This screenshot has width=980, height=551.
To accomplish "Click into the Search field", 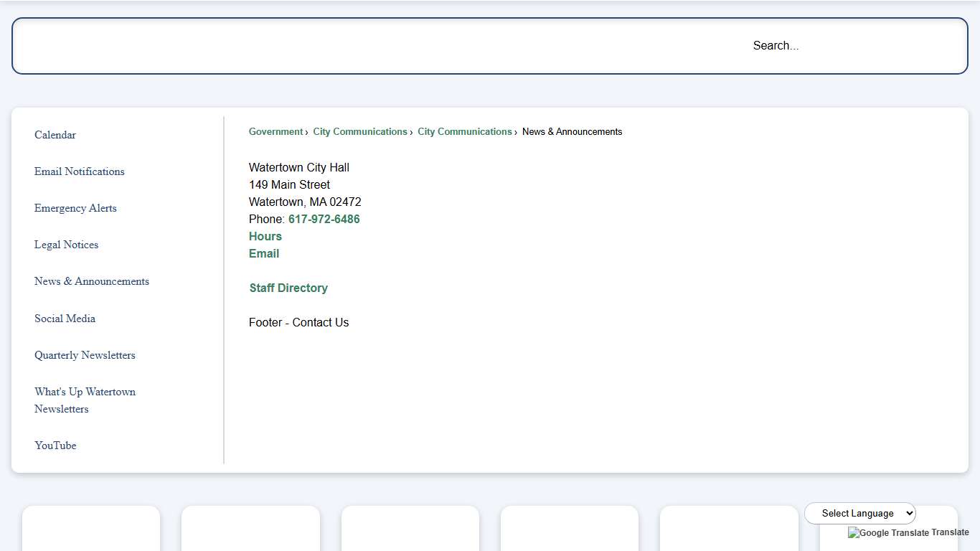I will (775, 46).
